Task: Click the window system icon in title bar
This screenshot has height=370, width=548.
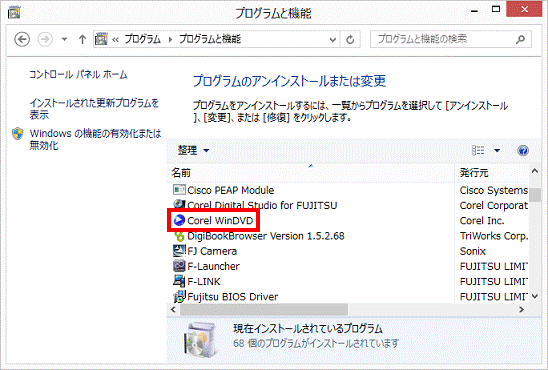Action: [x=14, y=12]
